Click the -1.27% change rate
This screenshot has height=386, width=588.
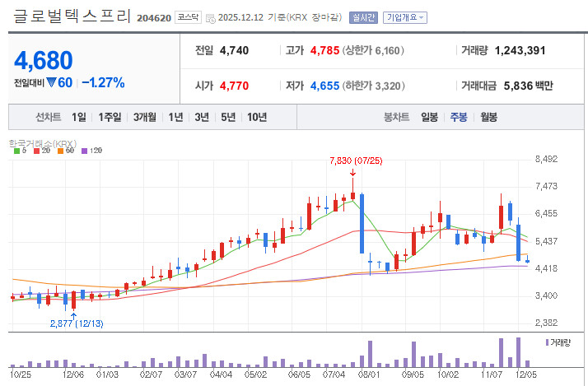[103, 82]
